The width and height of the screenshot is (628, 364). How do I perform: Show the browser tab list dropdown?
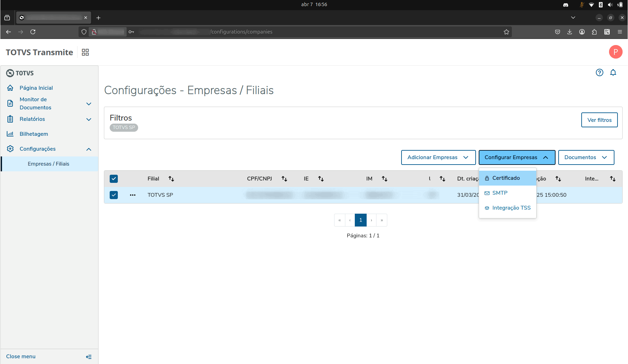pos(573,18)
